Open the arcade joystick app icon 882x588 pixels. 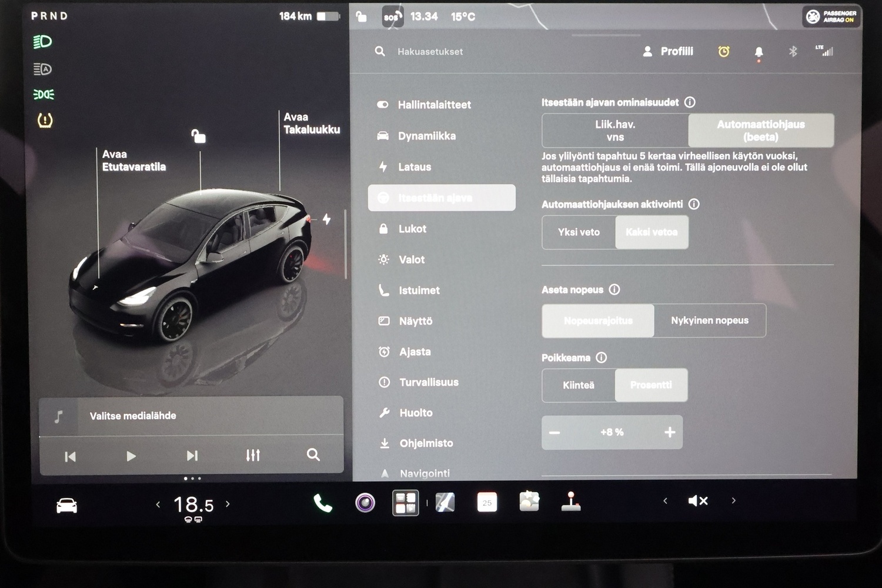click(x=571, y=501)
